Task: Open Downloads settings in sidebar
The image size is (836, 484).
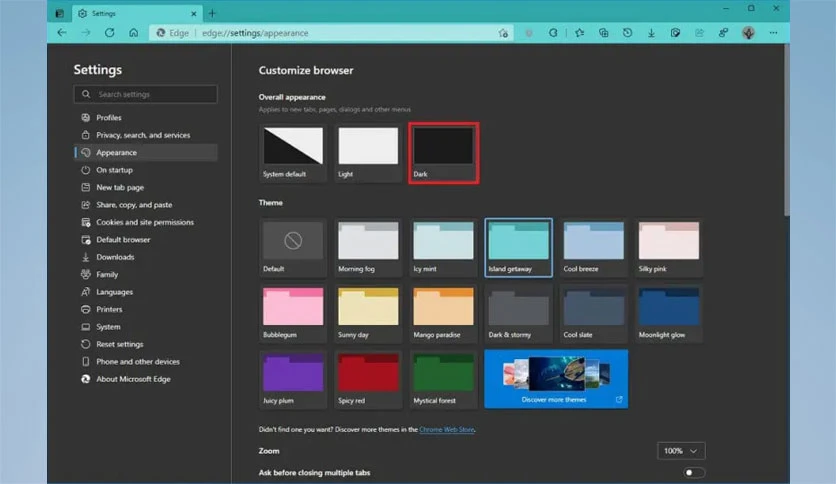Action: coord(146,257)
